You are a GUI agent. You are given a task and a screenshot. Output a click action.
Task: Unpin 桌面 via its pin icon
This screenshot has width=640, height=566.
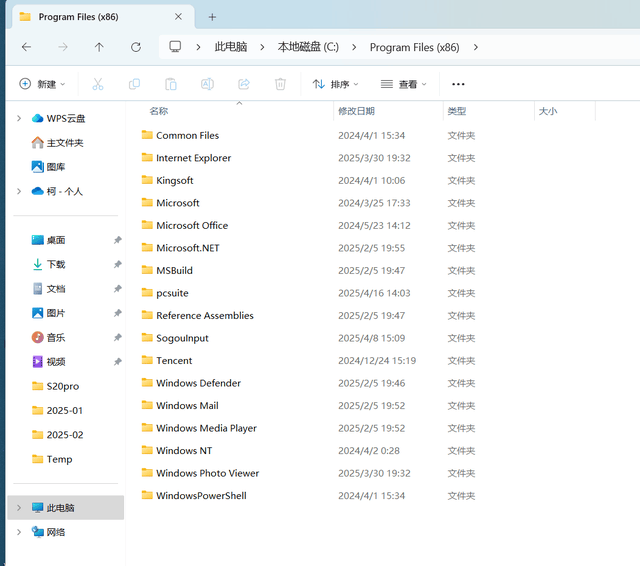click(118, 240)
